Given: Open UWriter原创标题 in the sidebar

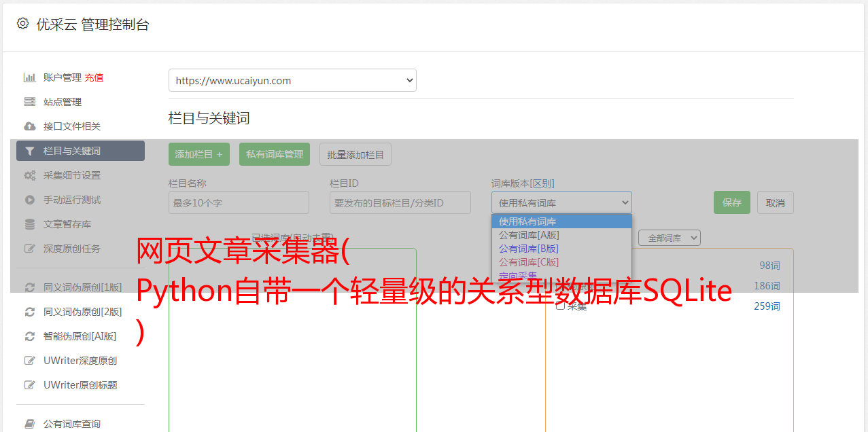Looking at the screenshot, I should (80, 385).
